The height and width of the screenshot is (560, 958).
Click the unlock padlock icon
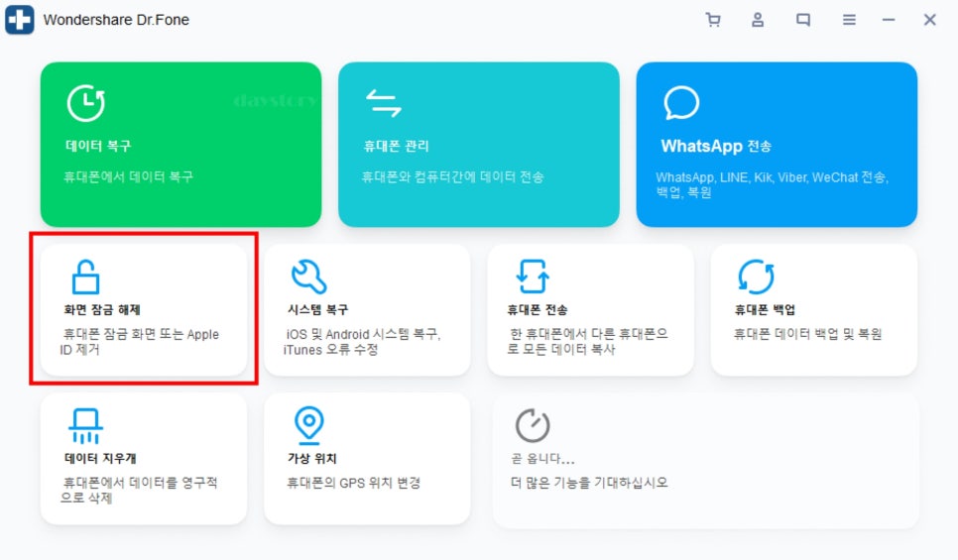[x=85, y=277]
